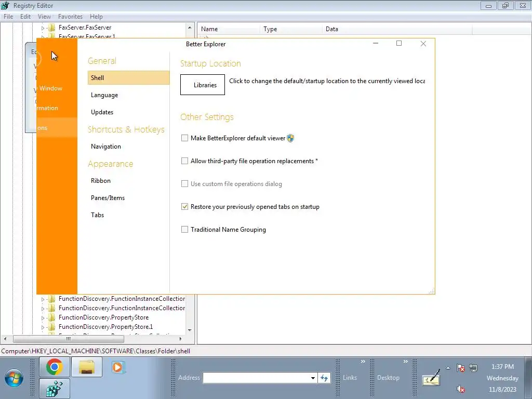Click tree horizontal scrollbar thumb

[69, 339]
